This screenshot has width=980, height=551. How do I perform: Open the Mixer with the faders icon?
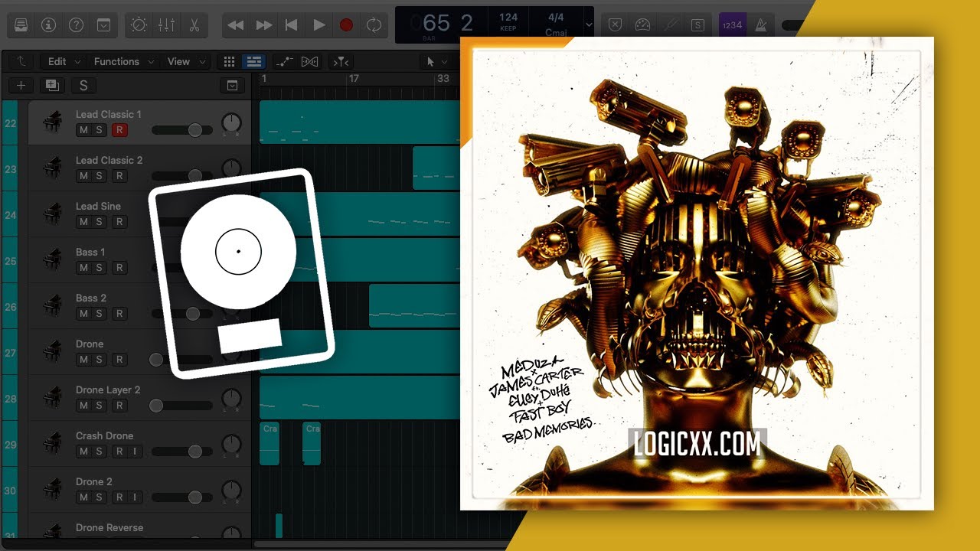point(166,25)
